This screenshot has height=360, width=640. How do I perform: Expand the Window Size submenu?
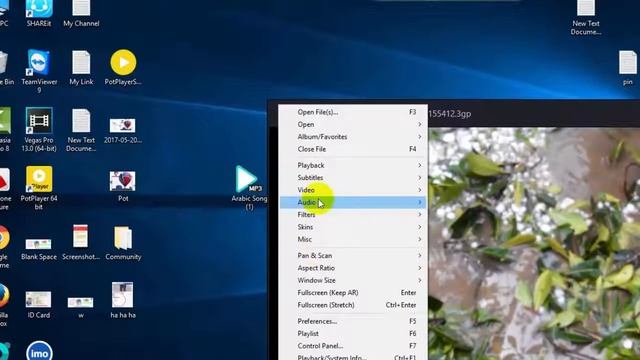pos(353,280)
